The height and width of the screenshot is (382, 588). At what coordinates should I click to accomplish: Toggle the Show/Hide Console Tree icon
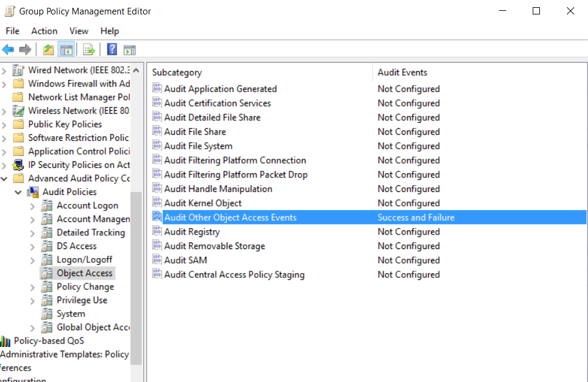(67, 49)
